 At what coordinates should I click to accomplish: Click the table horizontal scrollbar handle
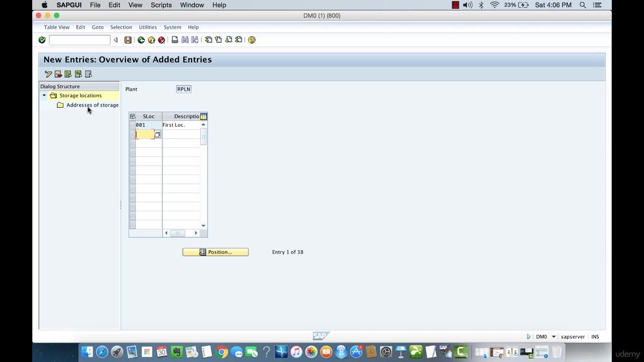click(x=177, y=233)
